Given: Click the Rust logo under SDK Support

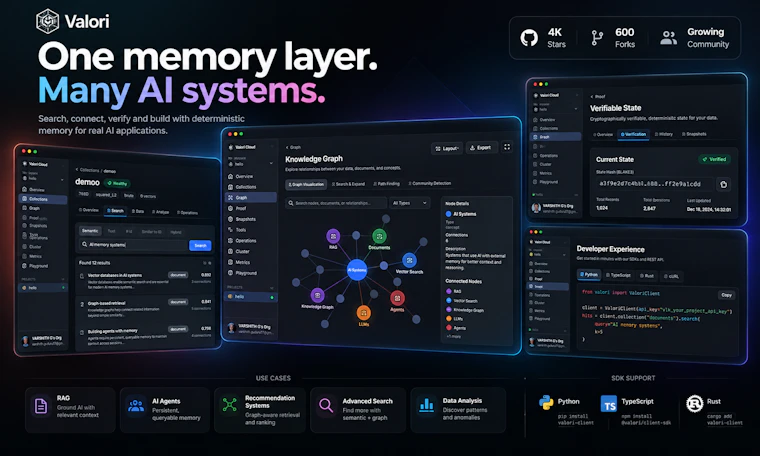Looking at the screenshot, I should point(695,403).
